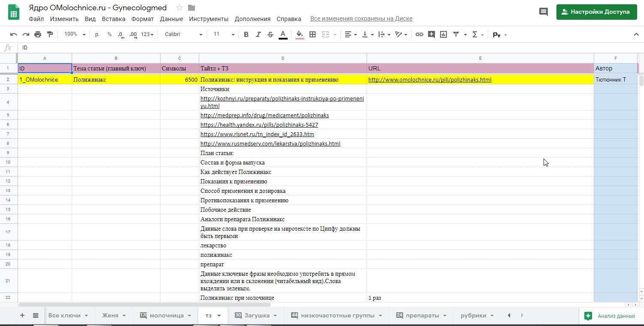This screenshot has width=644, height=326.
Task: Open the Файл menu
Action: [x=36, y=19]
